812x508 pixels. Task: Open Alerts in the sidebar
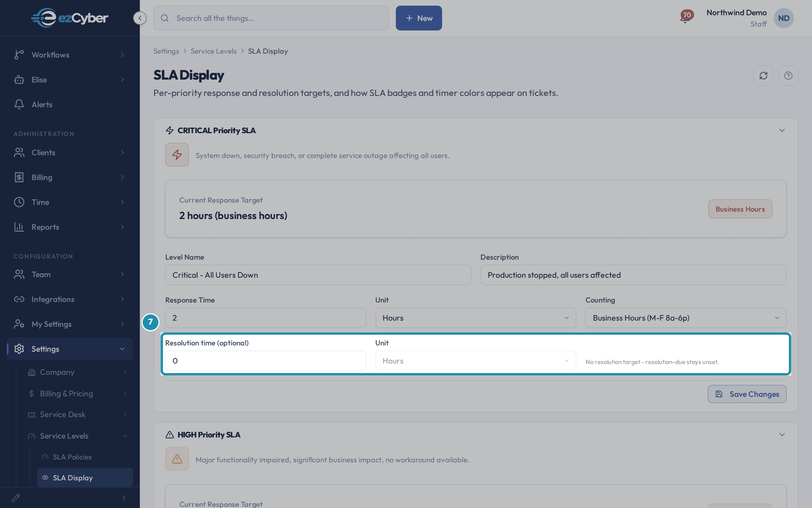pos(70,104)
